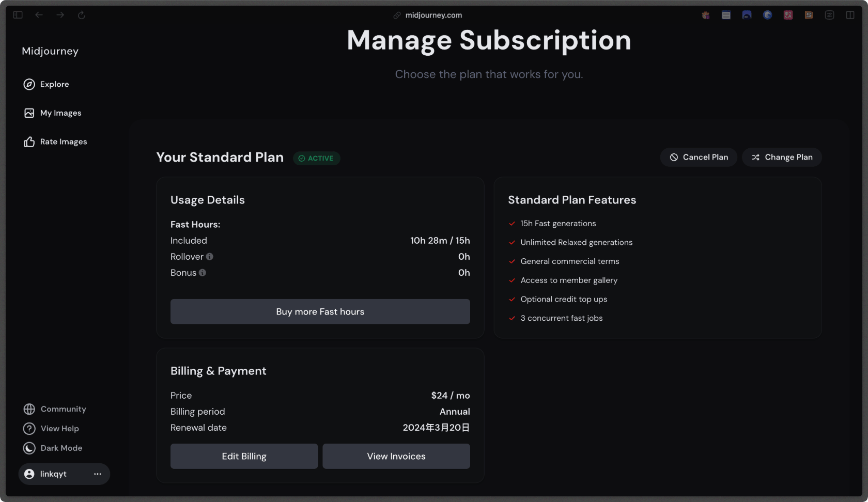Viewport: 868px width, 502px height.
Task: Click the '2024年3月20日' renewal date
Action: [x=437, y=428]
